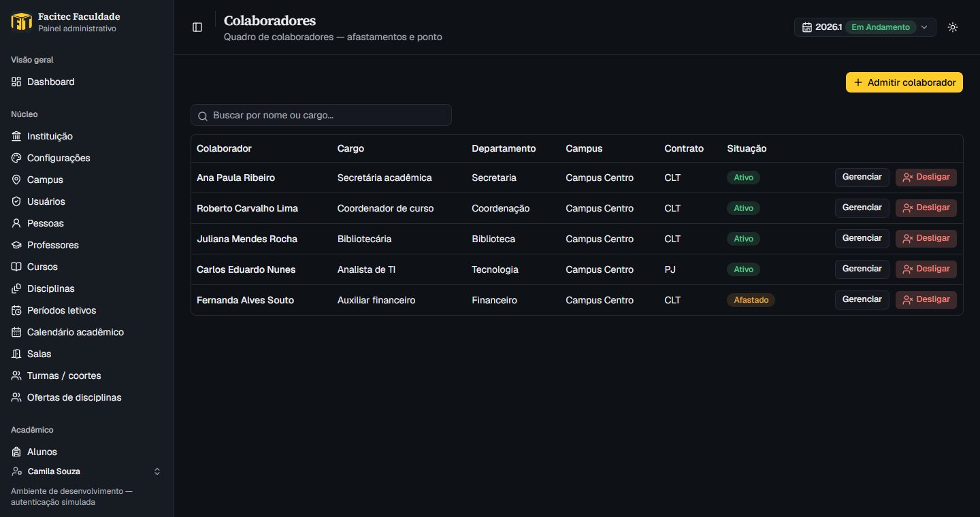Navigate to Professores
980x517 pixels.
87,245
